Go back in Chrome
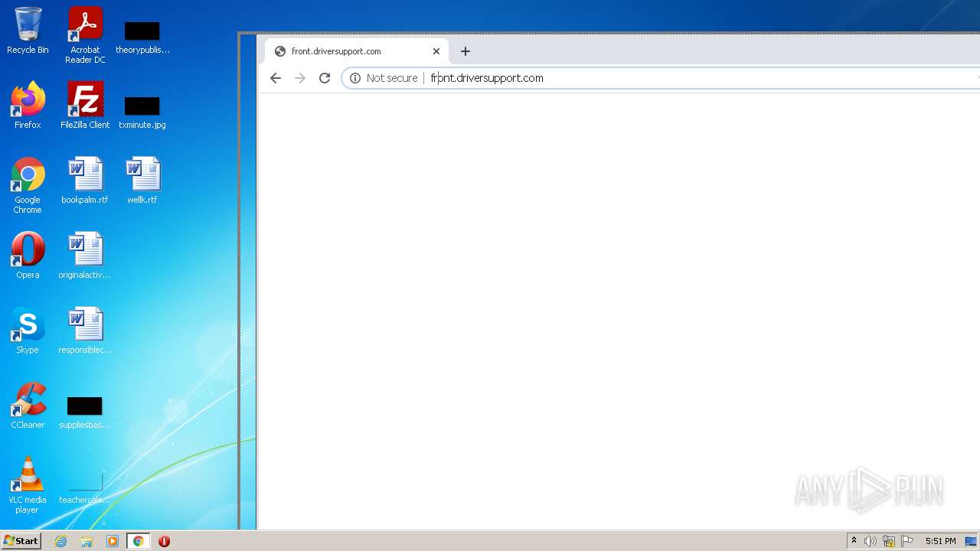980x551 pixels. click(x=276, y=78)
